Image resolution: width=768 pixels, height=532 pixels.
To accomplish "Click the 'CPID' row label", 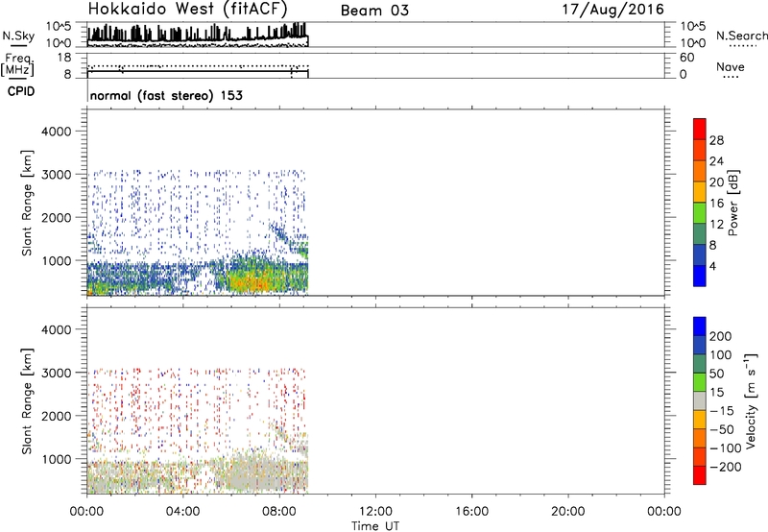I will click(21, 91).
